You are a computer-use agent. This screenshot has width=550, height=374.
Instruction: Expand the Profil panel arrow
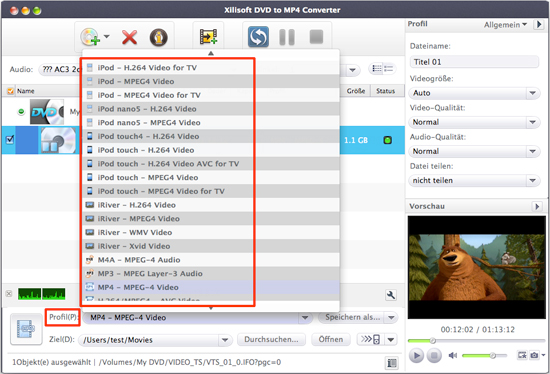pos(538,25)
